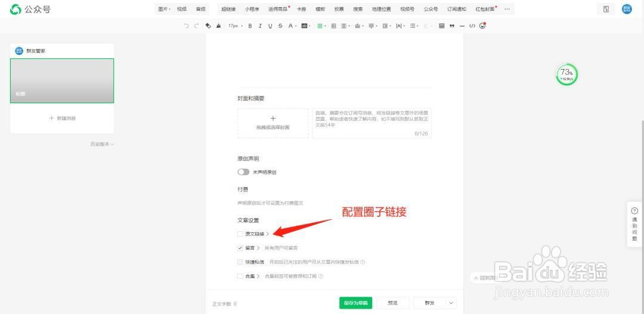The height and width of the screenshot is (314, 644).
Task: Click the 公众号 toolbar item
Action: (431, 9)
